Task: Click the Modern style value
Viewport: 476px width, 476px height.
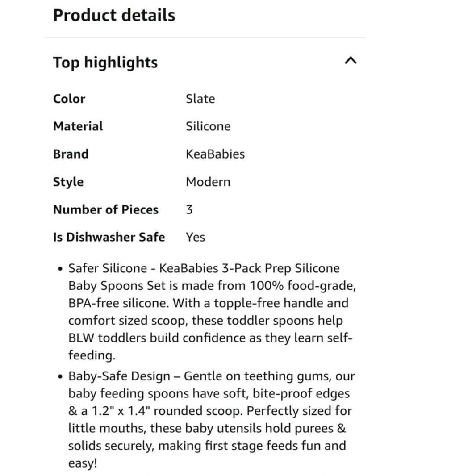Action: coord(208,182)
